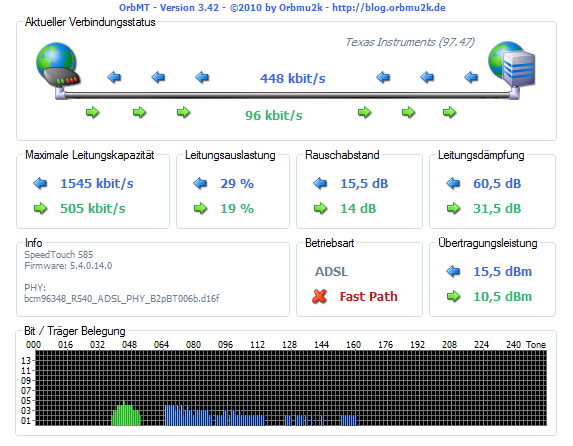The width and height of the screenshot is (573, 446).
Task: Click blue arrow beside 1545 kbit/s
Action: tap(40, 183)
